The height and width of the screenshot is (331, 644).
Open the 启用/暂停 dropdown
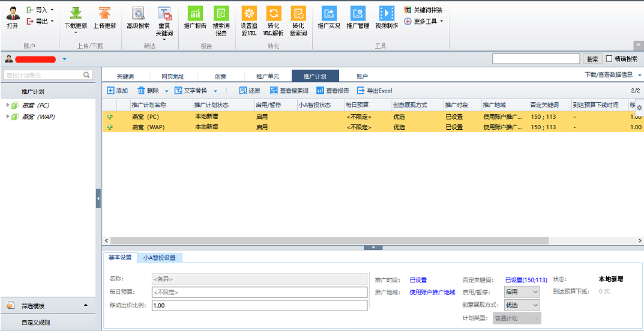(522, 292)
